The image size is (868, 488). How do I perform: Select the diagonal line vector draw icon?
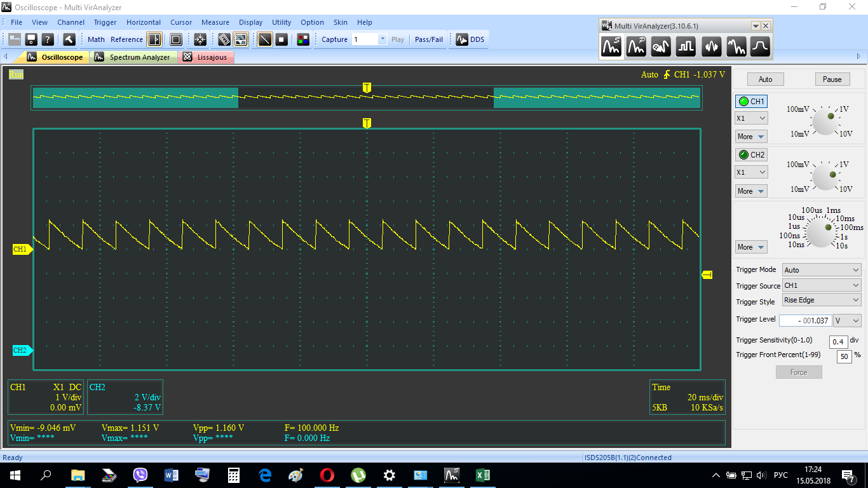tap(265, 39)
